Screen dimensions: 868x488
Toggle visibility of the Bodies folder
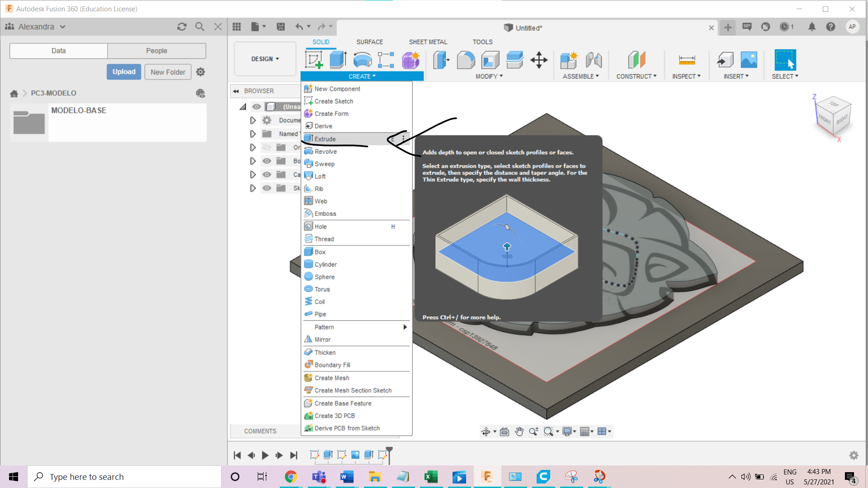267,161
